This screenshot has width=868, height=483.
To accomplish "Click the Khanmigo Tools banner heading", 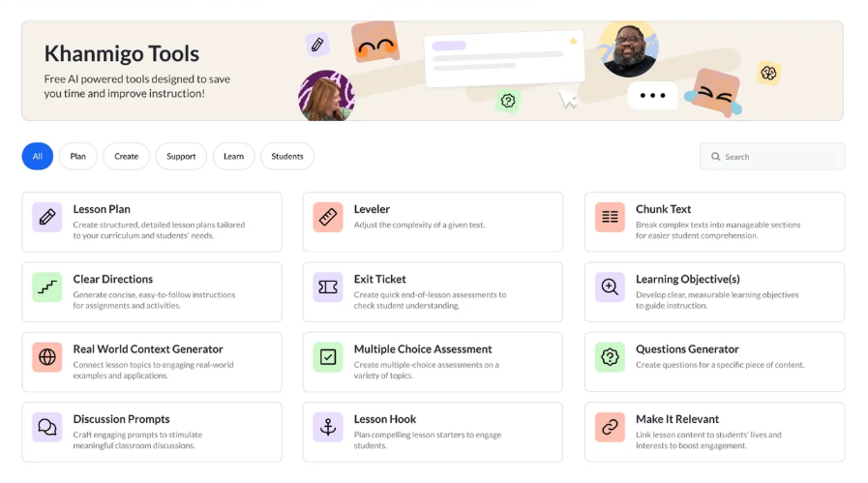I will (x=122, y=54).
